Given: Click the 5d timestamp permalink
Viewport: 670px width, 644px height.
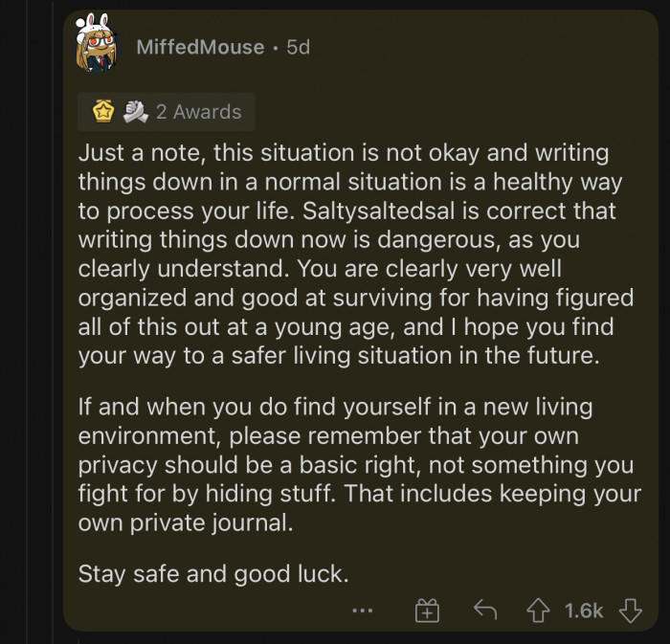Looking at the screenshot, I should (299, 47).
